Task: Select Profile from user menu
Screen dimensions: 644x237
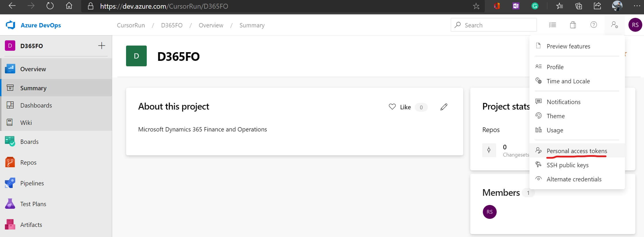Action: (577, 67)
